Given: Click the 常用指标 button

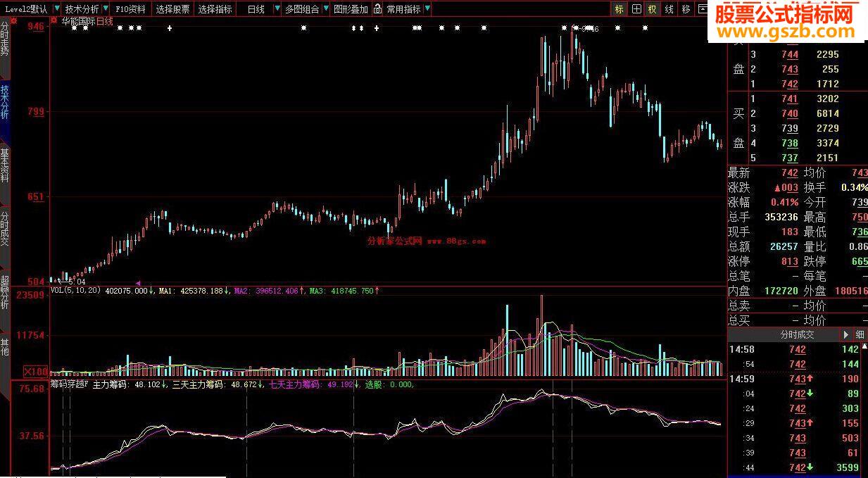Looking at the screenshot, I should click(x=403, y=9).
